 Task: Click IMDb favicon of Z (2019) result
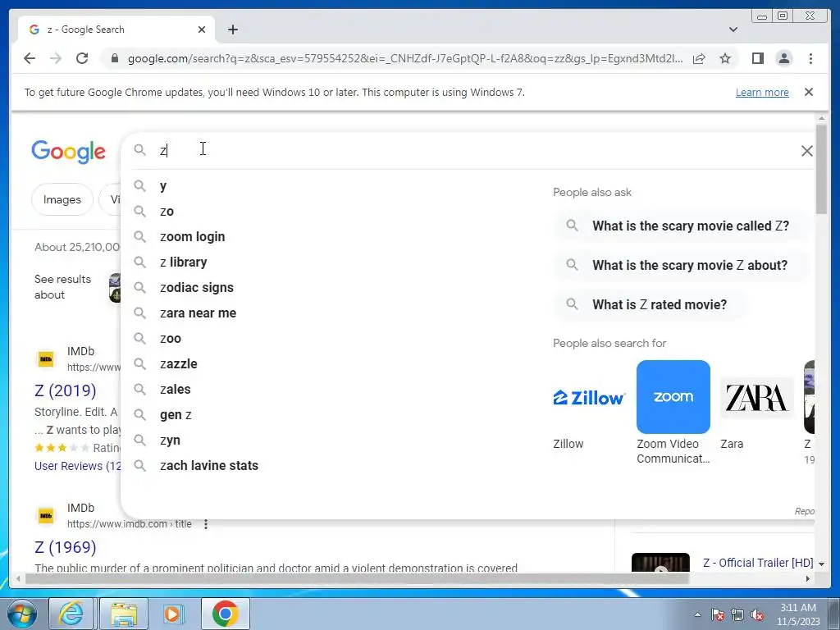46,359
